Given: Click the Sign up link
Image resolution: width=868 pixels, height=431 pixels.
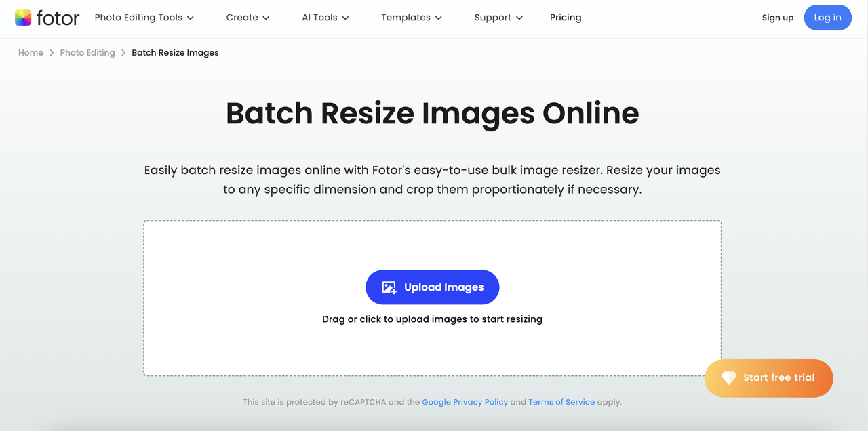Looking at the screenshot, I should click(x=778, y=18).
